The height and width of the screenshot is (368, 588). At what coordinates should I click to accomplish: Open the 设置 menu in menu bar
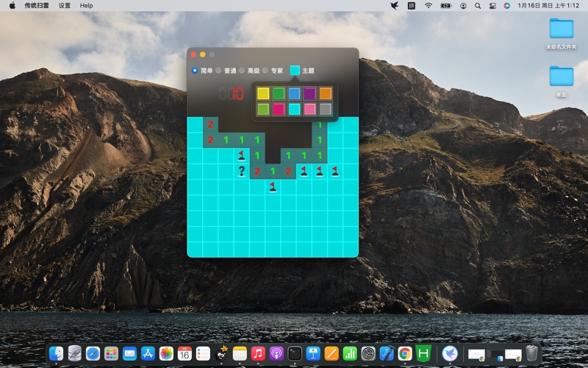pos(65,5)
